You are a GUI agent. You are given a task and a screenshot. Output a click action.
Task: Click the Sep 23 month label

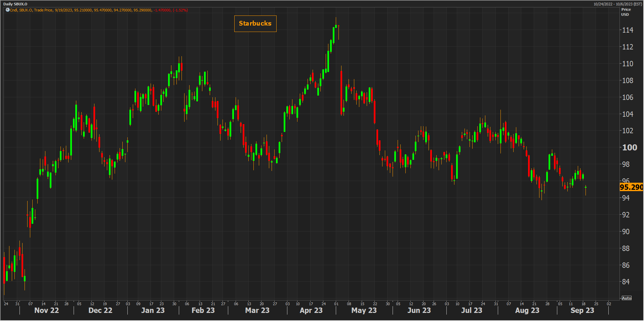pos(582,311)
